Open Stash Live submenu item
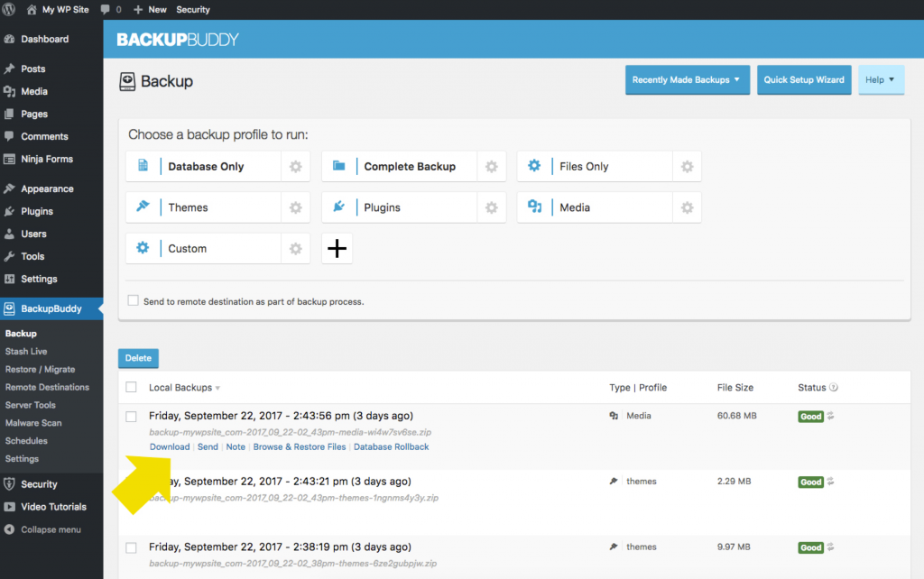Viewport: 924px width, 579px height. click(26, 351)
